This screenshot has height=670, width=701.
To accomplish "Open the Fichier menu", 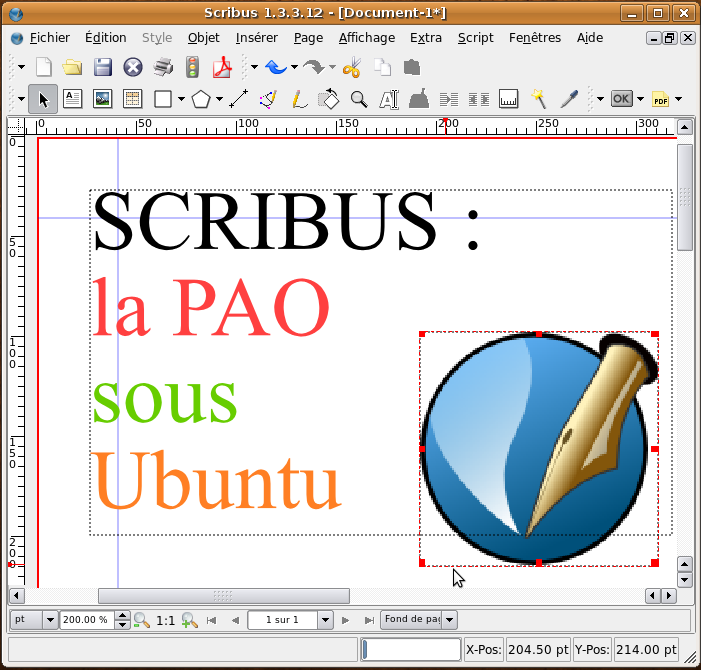I will pyautogui.click(x=50, y=38).
